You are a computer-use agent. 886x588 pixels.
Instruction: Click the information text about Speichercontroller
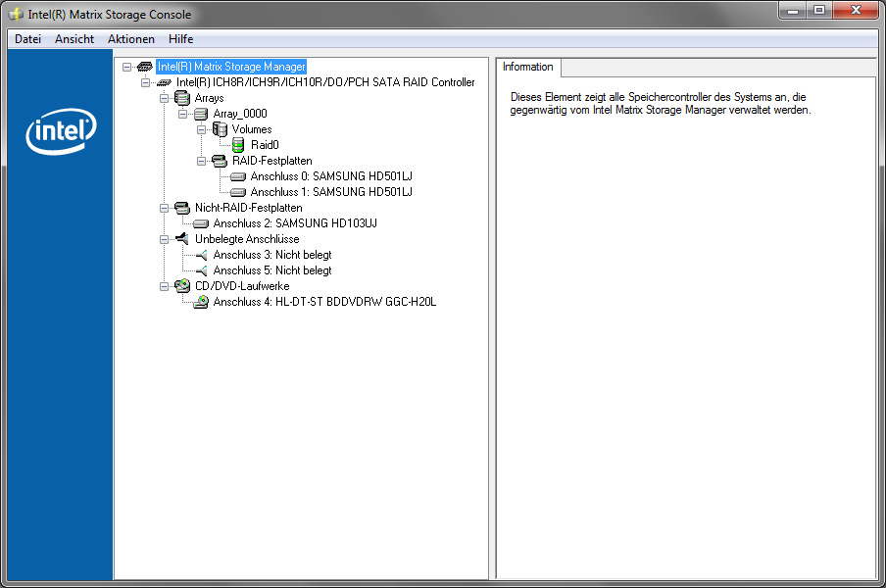pyautogui.click(x=661, y=104)
